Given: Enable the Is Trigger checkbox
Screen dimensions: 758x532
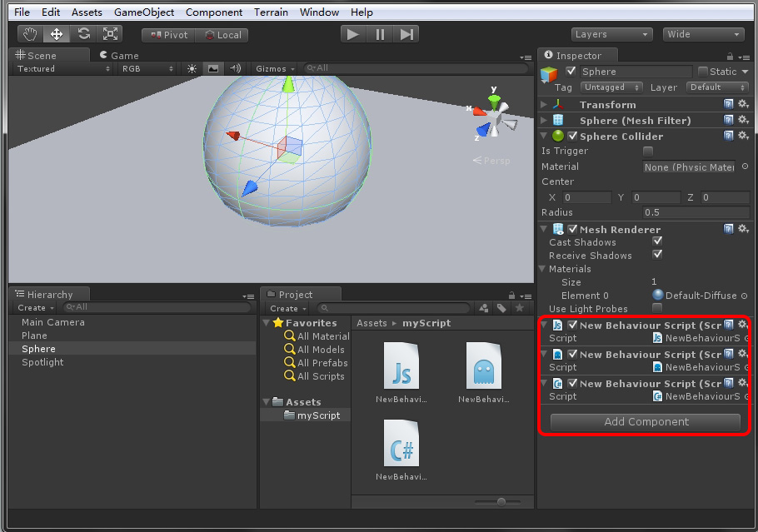Looking at the screenshot, I should click(x=648, y=152).
